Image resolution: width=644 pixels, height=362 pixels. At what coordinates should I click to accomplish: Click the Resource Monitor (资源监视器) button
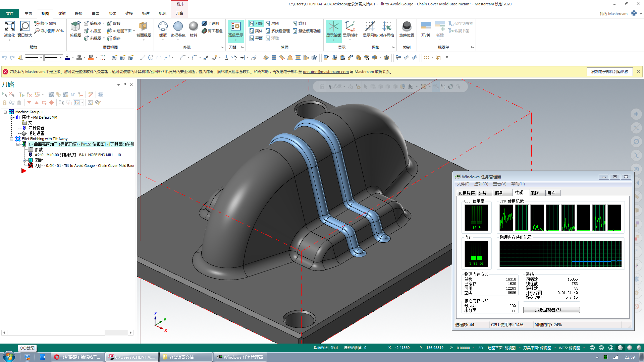[551, 310]
